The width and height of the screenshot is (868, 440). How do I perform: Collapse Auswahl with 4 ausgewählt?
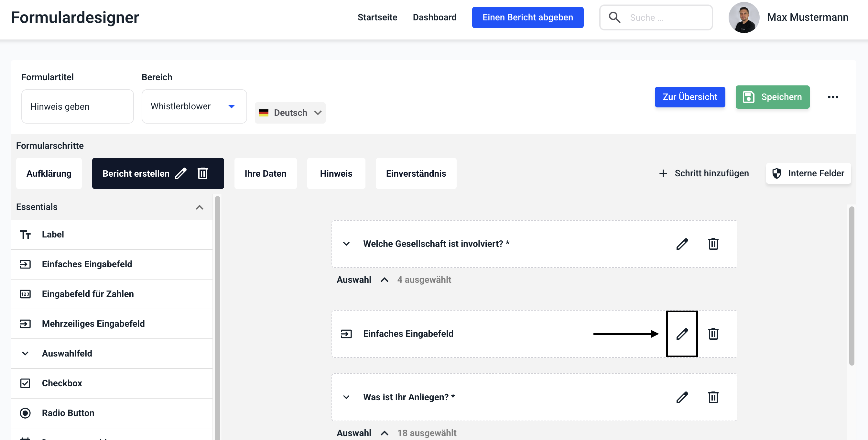[384, 280]
